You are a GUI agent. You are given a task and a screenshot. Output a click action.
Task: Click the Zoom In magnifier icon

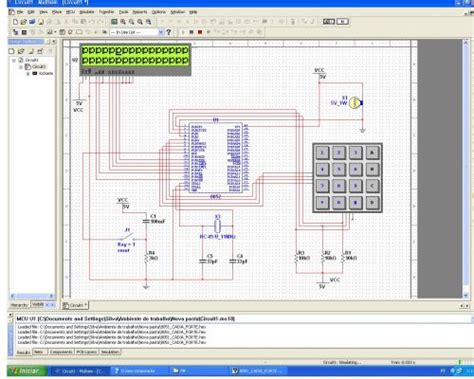click(123, 22)
